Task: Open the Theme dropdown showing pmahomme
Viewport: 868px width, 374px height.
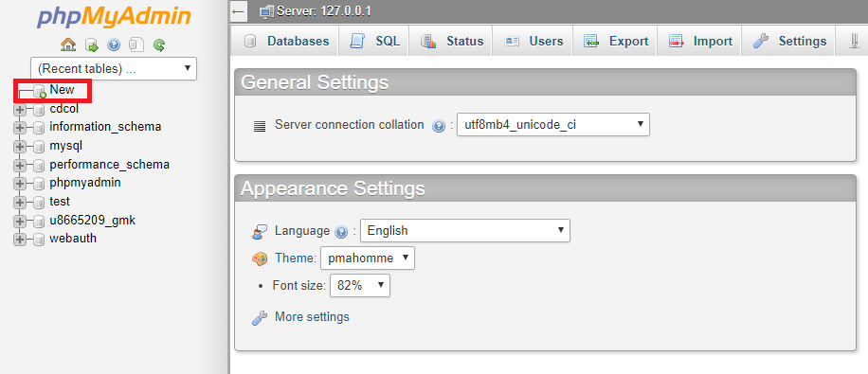Action: [368, 258]
